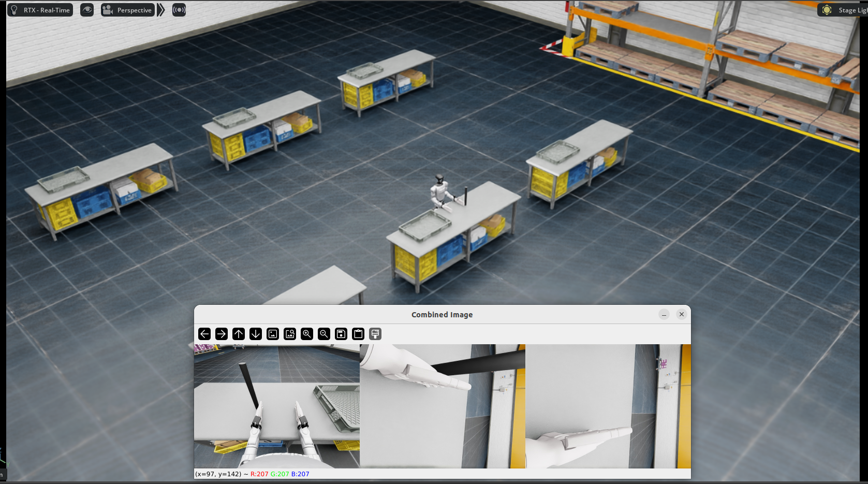Minimize the Combined Image window
The image size is (868, 484).
coord(664,315)
